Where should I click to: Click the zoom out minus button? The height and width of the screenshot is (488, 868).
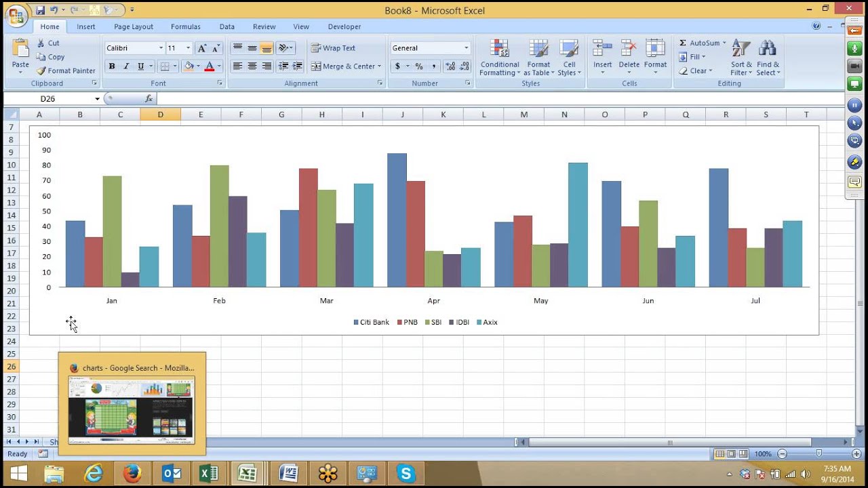tap(782, 454)
